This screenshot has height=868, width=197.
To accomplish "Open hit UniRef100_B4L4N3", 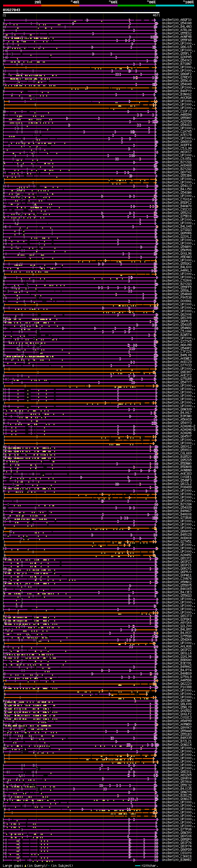I will [177, 26].
